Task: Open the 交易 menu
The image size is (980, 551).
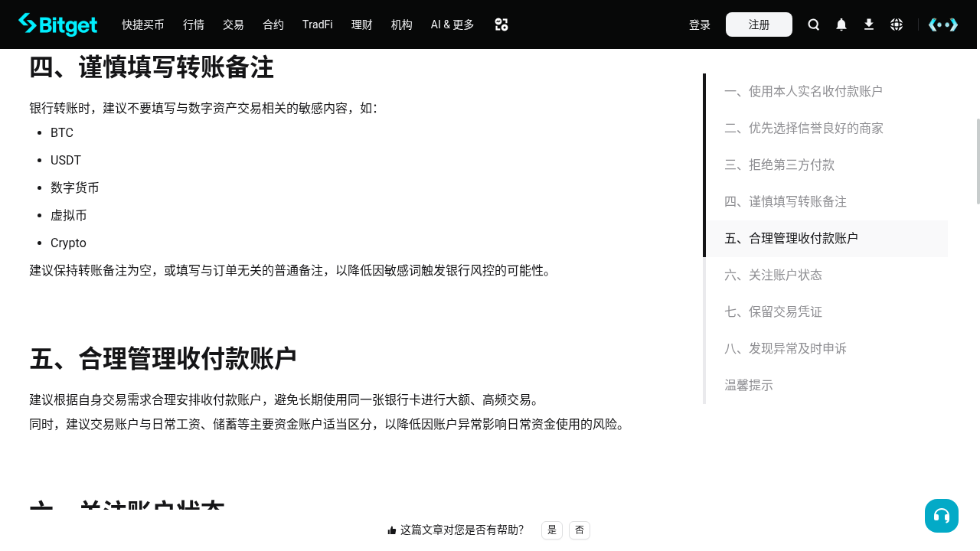Action: (x=234, y=24)
